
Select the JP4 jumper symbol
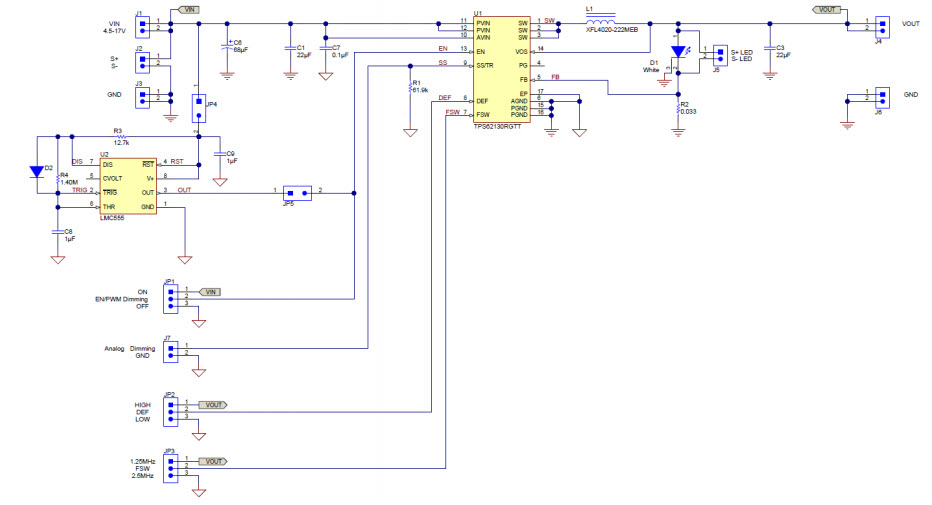pos(198,103)
